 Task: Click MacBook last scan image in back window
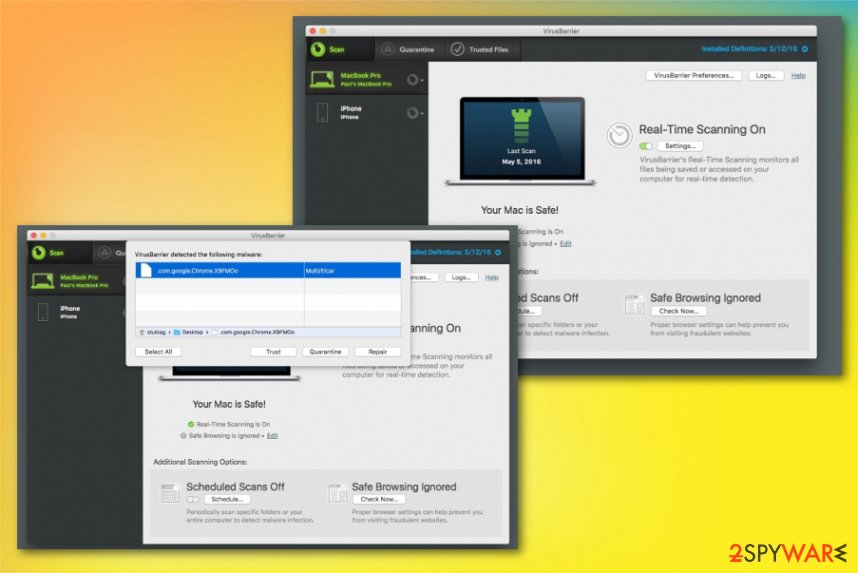pyautogui.click(x=521, y=141)
